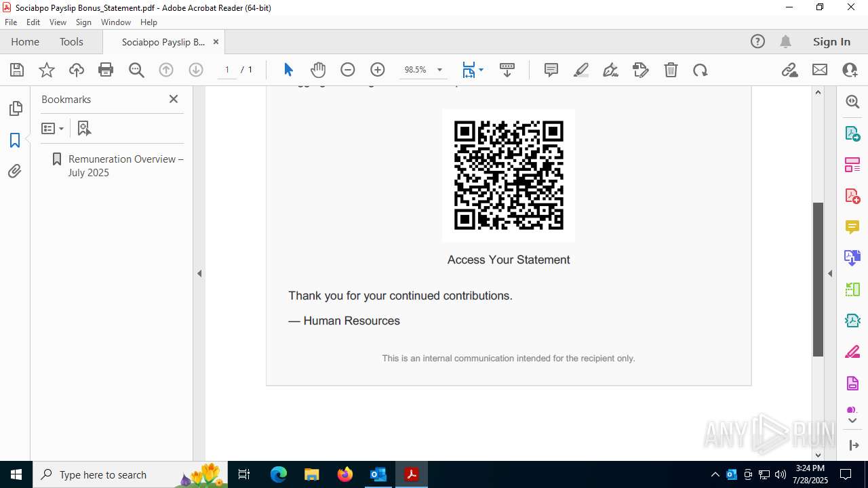This screenshot has width=868, height=488.
Task: Open the share with others person icon
Action: (x=850, y=70)
